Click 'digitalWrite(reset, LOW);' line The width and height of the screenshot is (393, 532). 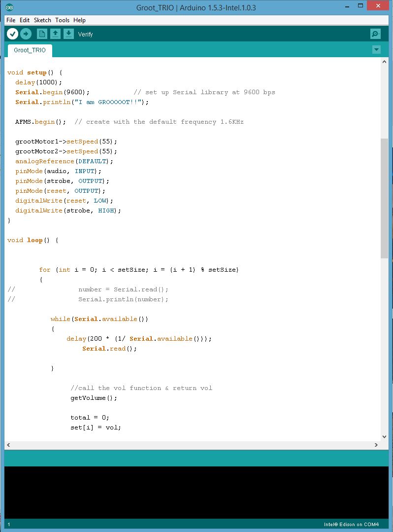64,201
